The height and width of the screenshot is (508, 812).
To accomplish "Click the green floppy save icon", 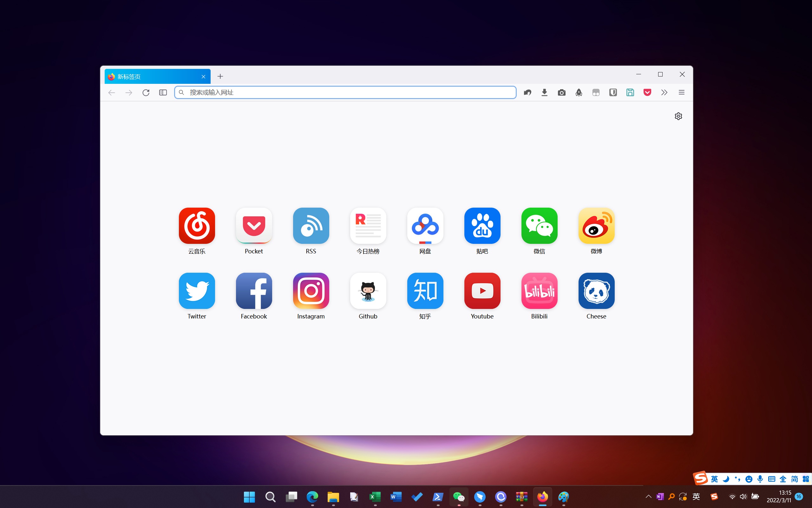I will pyautogui.click(x=630, y=92).
